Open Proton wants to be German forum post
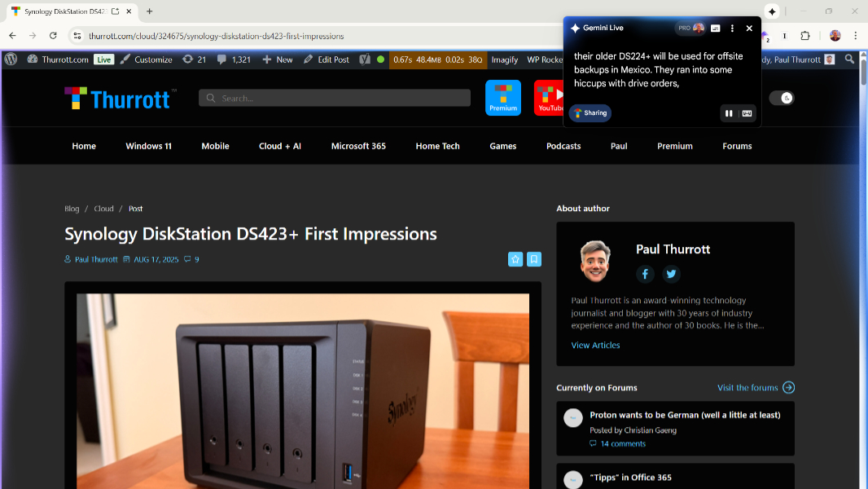 click(x=685, y=415)
